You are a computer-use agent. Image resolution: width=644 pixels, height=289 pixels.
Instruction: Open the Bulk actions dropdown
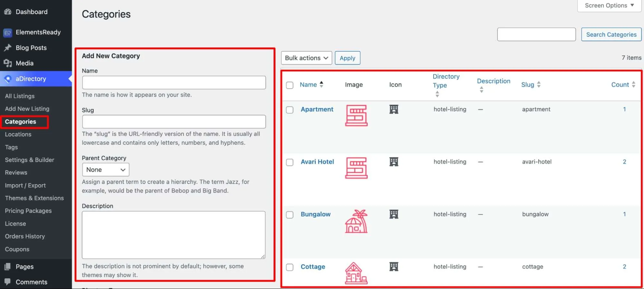coord(306,58)
